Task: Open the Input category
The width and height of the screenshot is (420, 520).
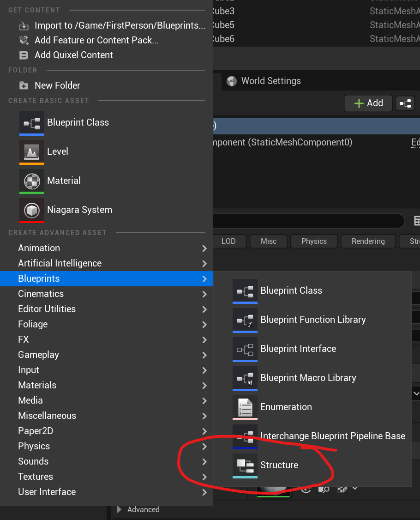Action: point(107,370)
